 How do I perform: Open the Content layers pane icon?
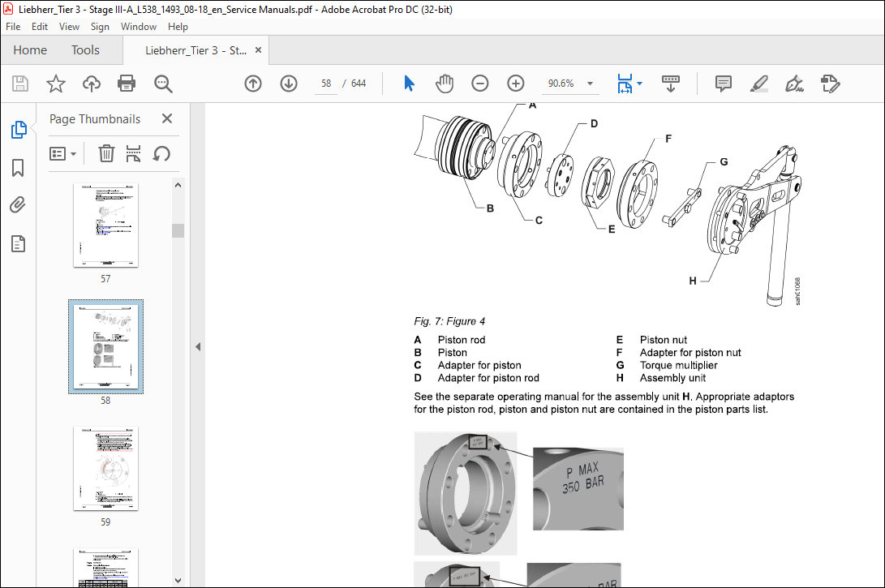tap(18, 244)
